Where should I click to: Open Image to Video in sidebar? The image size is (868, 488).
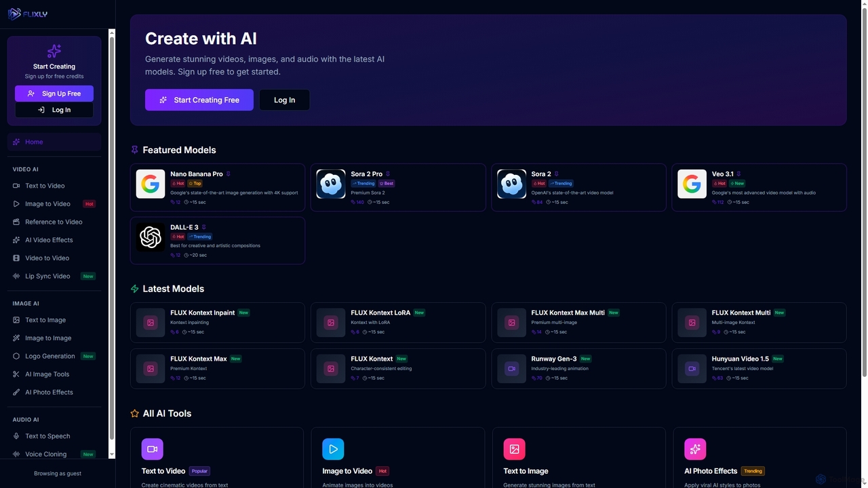[x=54, y=203]
